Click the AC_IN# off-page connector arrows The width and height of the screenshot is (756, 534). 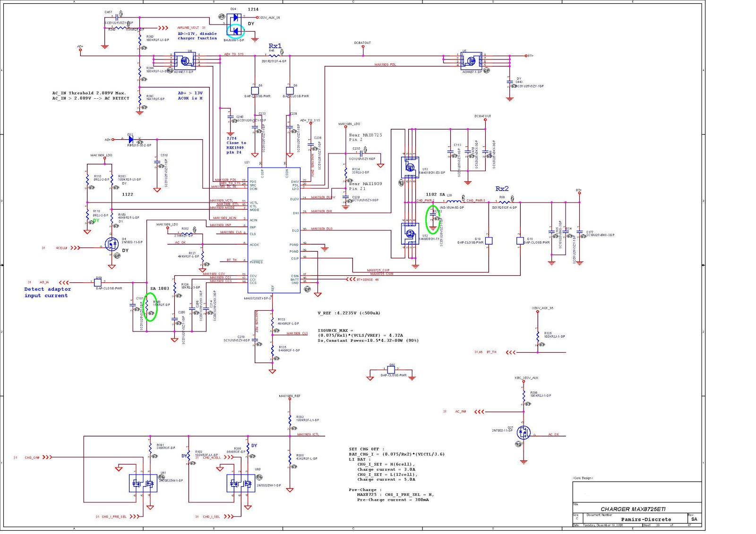[x=479, y=412]
